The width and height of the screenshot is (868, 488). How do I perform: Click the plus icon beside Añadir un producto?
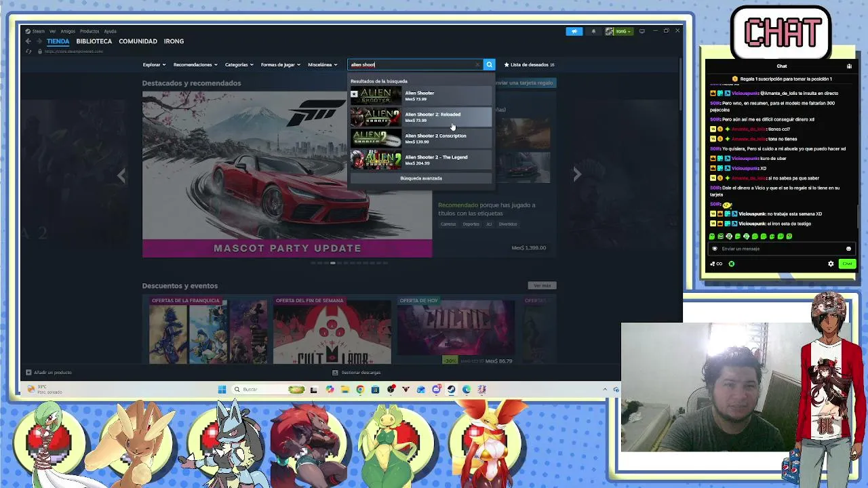[28, 372]
